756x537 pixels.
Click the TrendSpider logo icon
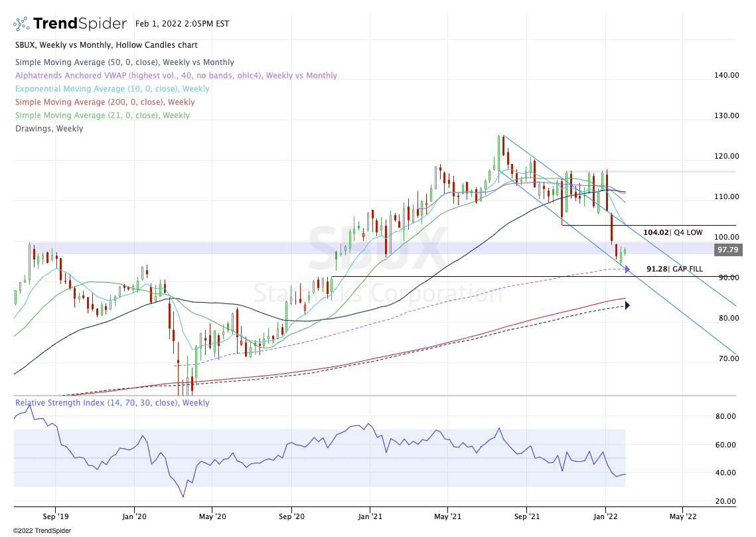tap(21, 24)
